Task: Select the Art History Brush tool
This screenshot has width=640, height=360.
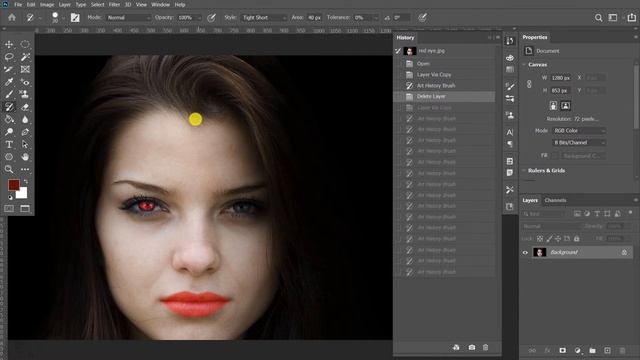Action: (x=9, y=107)
